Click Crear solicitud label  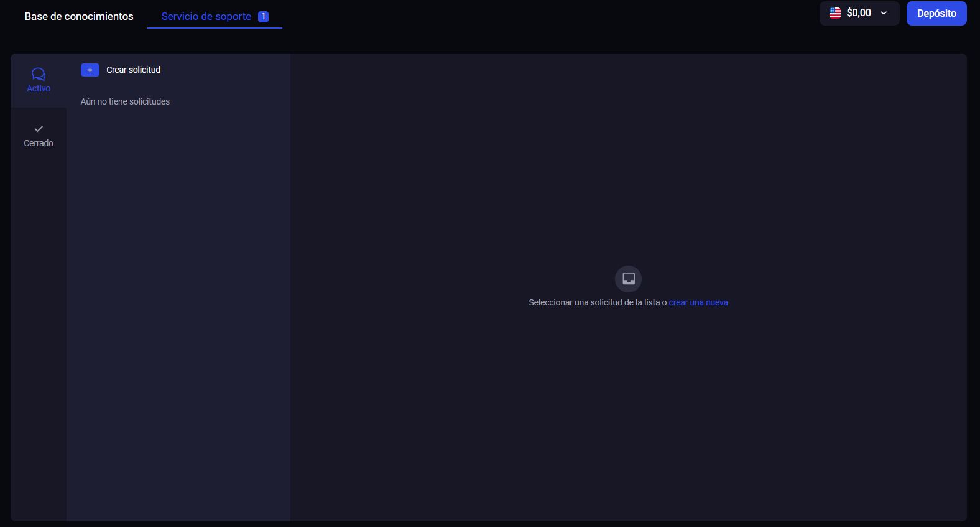coord(134,70)
